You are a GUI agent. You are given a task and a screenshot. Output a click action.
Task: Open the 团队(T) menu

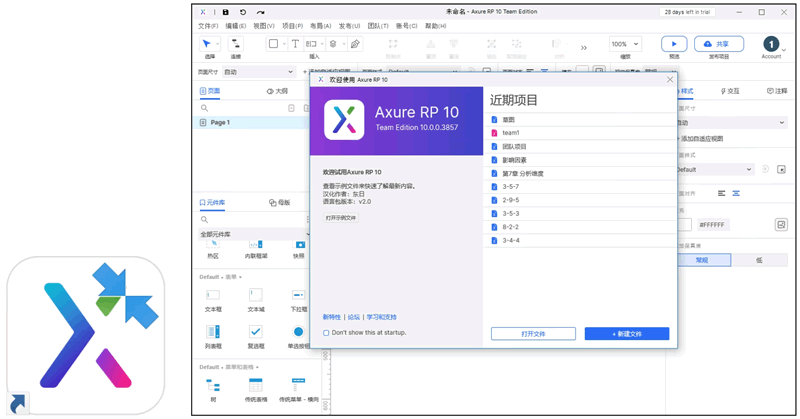[x=378, y=26]
